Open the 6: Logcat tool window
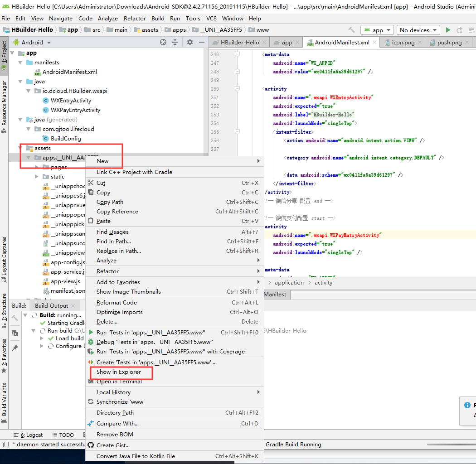The height and width of the screenshot is (464, 476). (x=28, y=435)
